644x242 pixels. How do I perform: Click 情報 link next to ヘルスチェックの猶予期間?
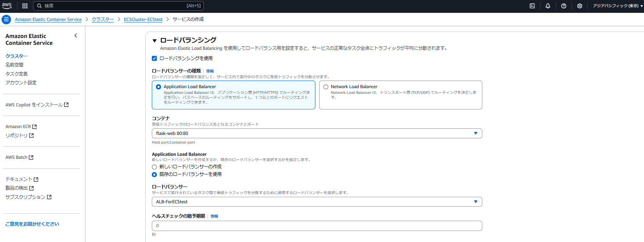[x=214, y=216]
